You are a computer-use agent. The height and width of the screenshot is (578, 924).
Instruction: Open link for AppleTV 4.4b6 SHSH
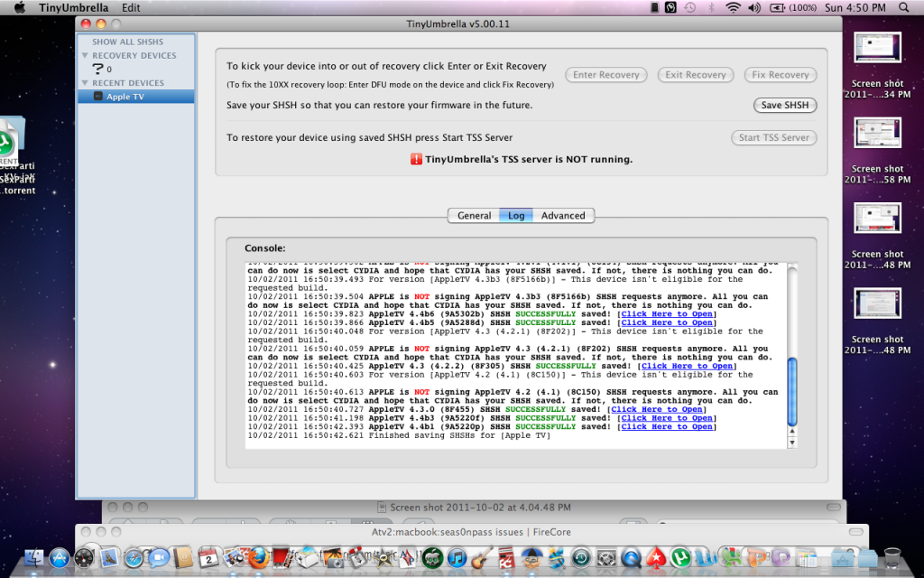[x=667, y=313]
